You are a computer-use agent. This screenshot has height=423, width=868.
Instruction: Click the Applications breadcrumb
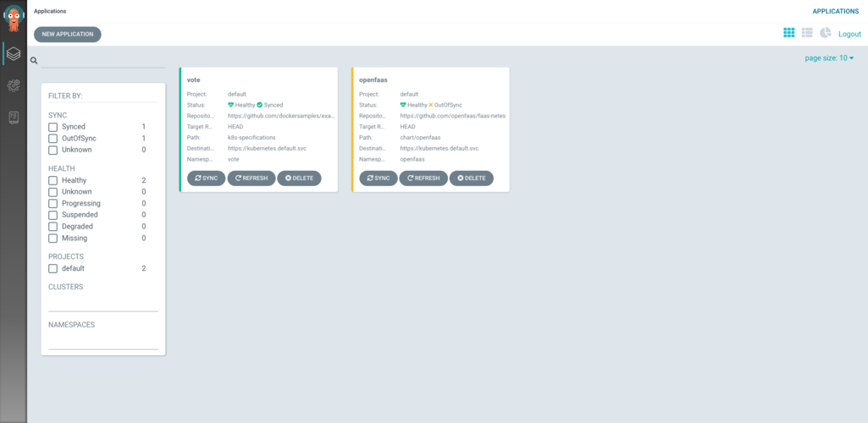[49, 11]
